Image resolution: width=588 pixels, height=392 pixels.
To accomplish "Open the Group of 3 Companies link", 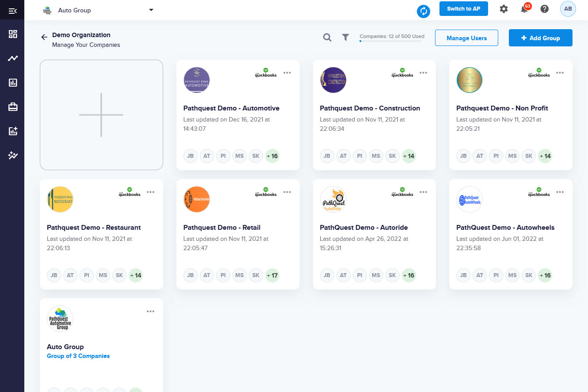I will pyautogui.click(x=78, y=356).
